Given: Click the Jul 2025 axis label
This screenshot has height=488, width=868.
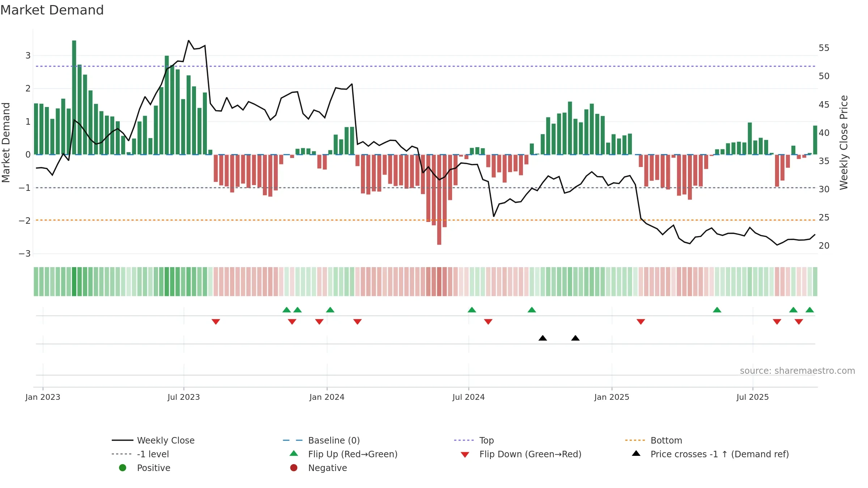Looking at the screenshot, I should 752,397.
